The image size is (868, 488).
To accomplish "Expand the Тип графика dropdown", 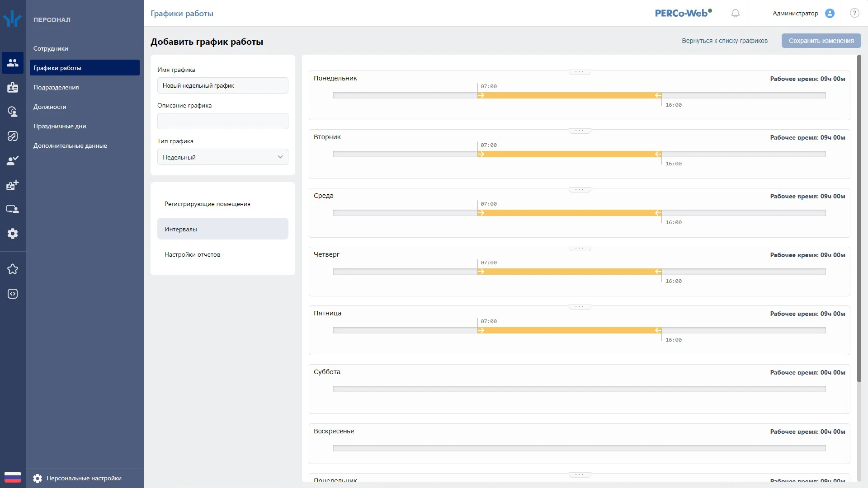I will coord(222,157).
